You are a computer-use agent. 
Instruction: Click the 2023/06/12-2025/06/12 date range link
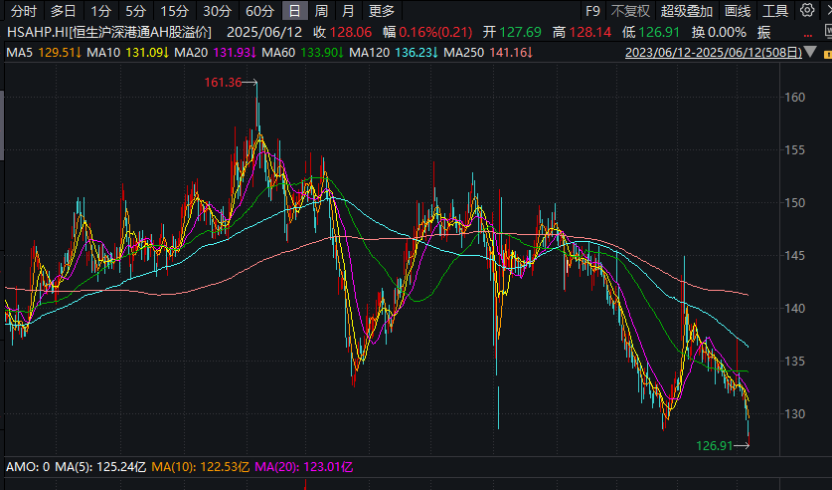[713, 52]
